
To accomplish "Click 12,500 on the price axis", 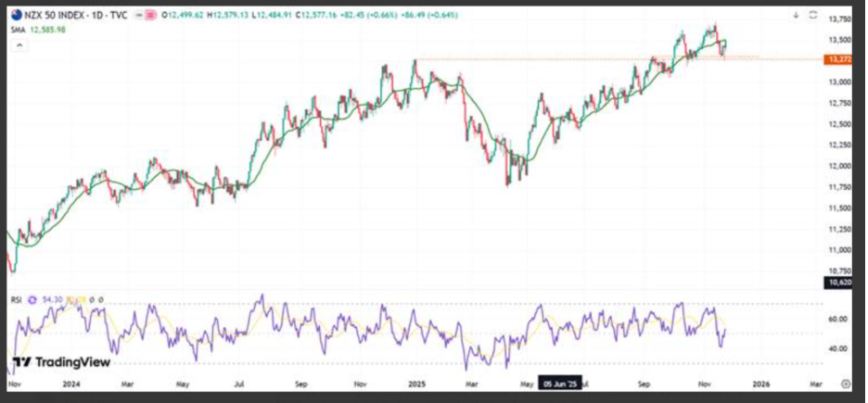I will point(839,124).
